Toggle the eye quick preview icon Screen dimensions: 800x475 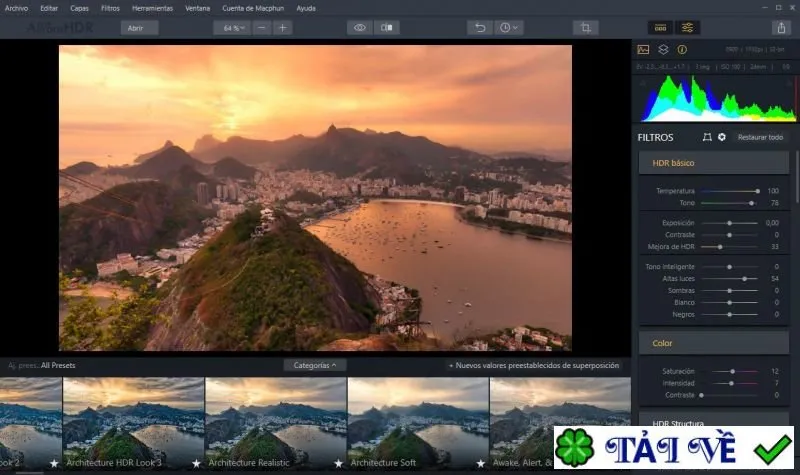(360, 28)
